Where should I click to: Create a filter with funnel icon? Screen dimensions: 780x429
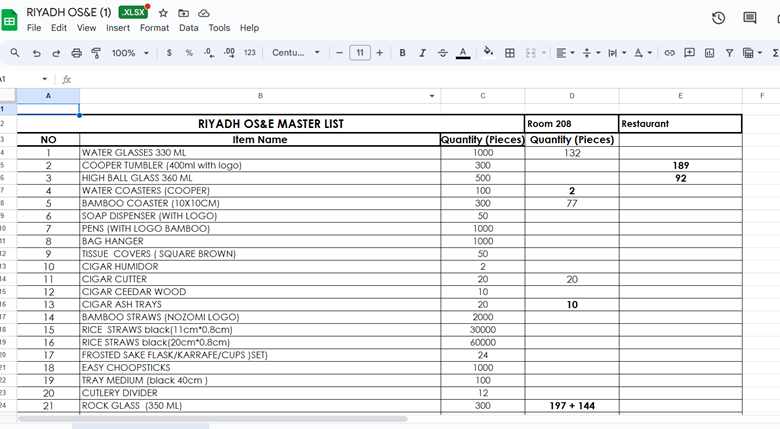(729, 53)
